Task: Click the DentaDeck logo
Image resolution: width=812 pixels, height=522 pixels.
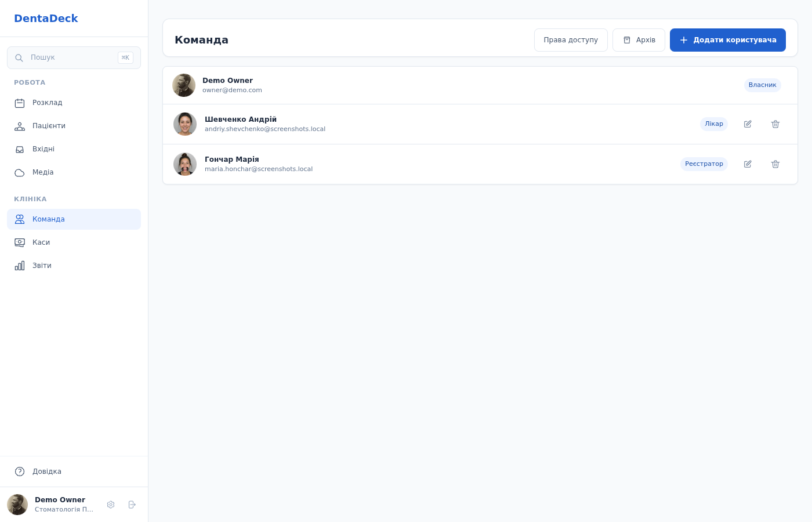Action: [x=46, y=19]
